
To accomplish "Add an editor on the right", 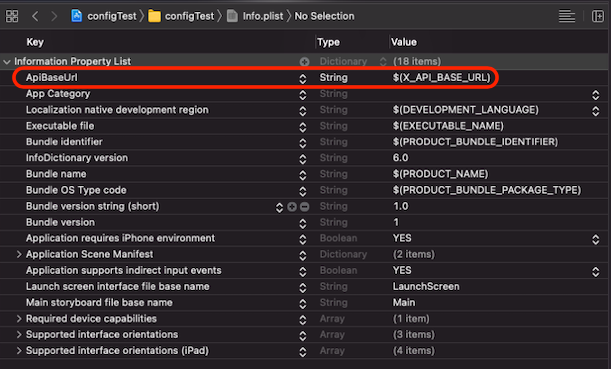I will (597, 16).
